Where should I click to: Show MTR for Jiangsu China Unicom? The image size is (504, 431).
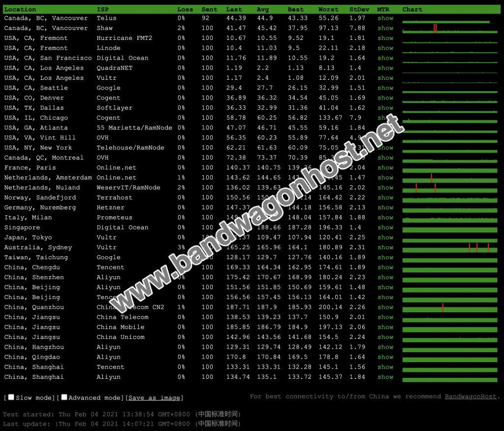click(385, 337)
